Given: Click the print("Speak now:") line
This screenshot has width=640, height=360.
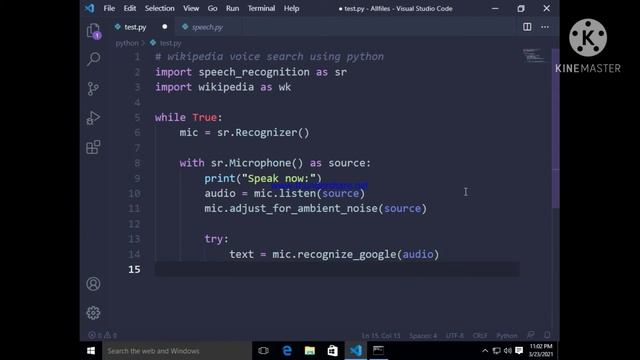Looking at the screenshot, I should point(263,178).
